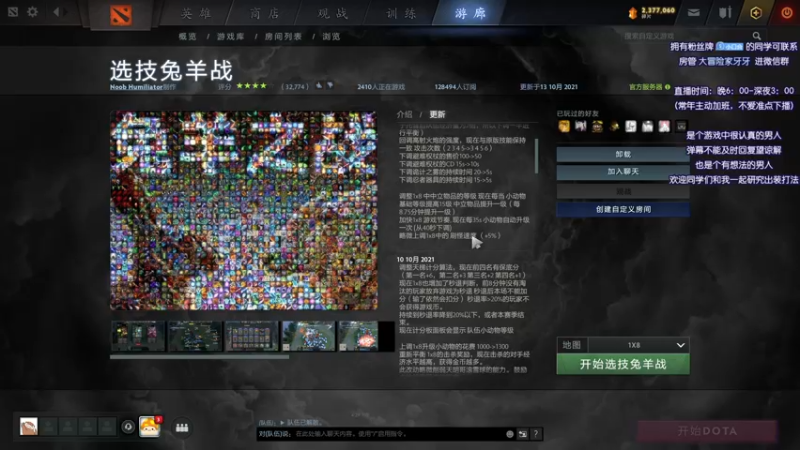Open the mushroom avatar with notification badge

[x=149, y=427]
